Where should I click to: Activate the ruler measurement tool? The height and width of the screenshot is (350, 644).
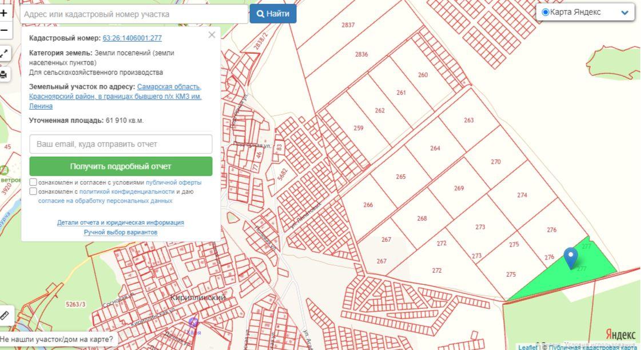4,315
